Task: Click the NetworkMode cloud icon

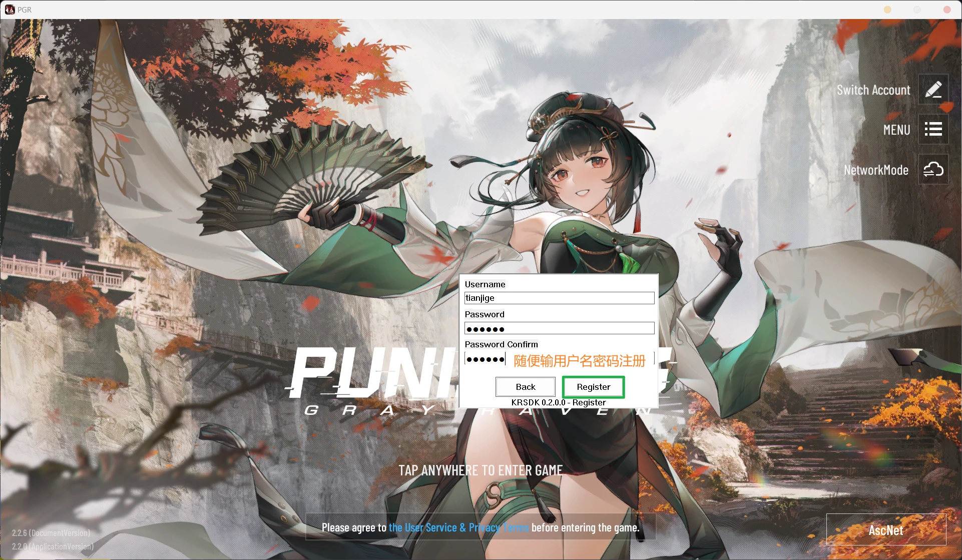Action: point(933,170)
